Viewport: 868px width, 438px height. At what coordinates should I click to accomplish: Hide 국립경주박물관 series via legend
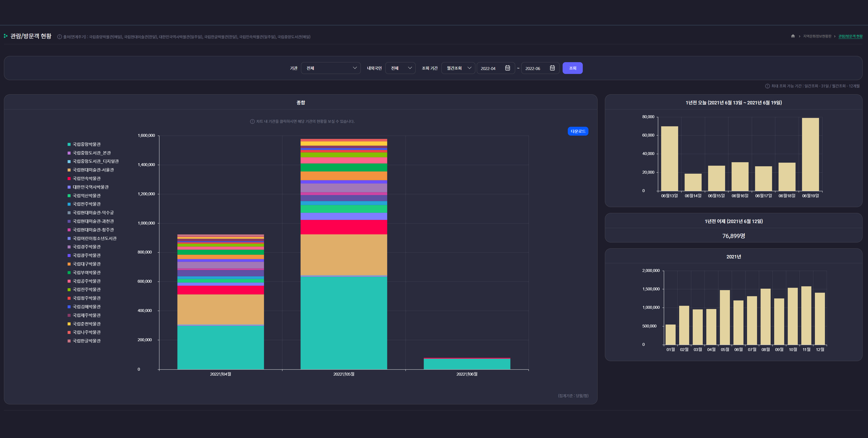click(84, 247)
